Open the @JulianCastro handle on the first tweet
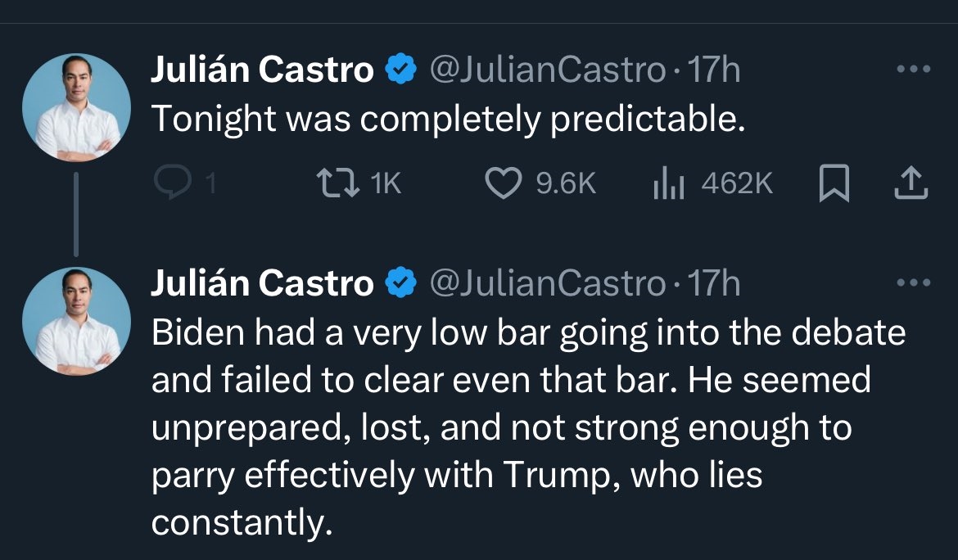The height and width of the screenshot is (560, 958). tap(547, 72)
